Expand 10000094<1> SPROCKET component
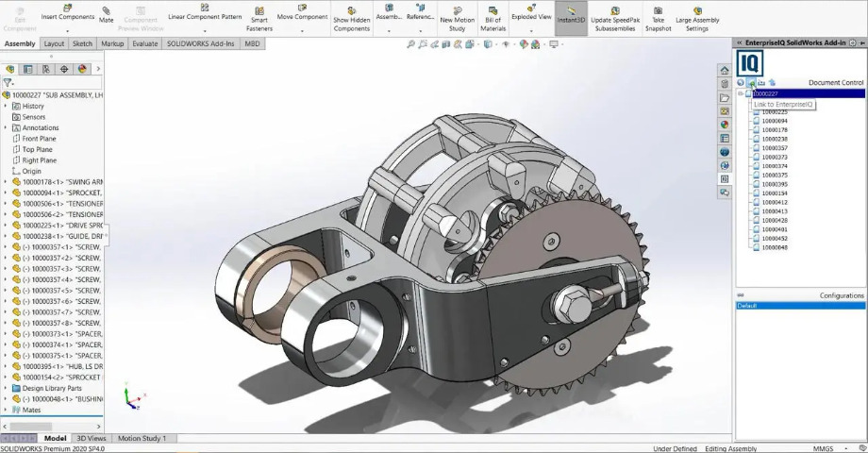The width and height of the screenshot is (868, 453). pyautogui.click(x=6, y=193)
